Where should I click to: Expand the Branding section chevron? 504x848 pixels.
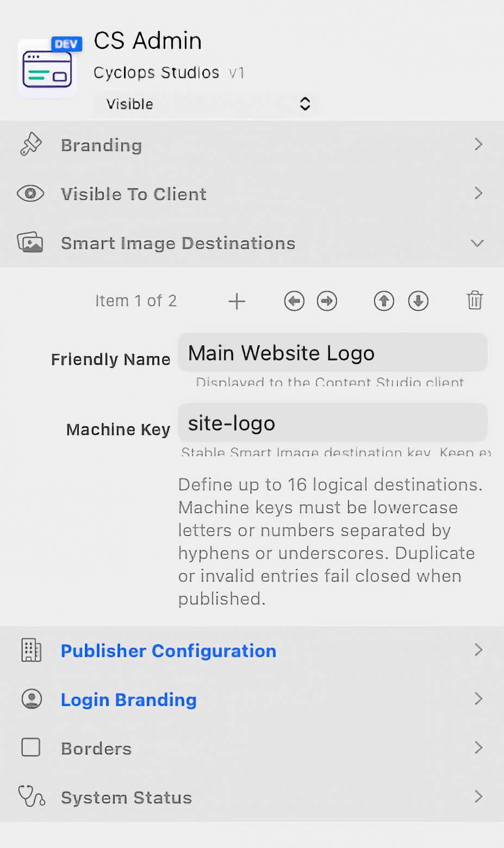point(478,144)
